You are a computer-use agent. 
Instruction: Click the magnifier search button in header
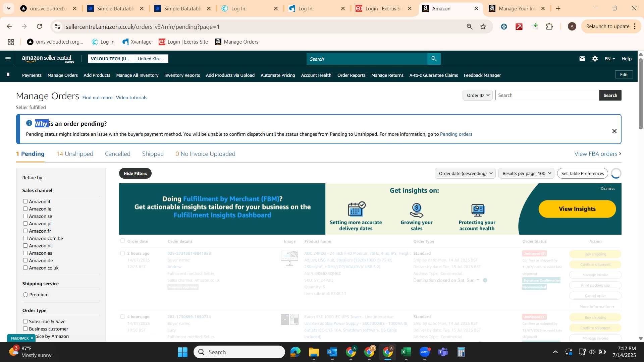tap(434, 59)
